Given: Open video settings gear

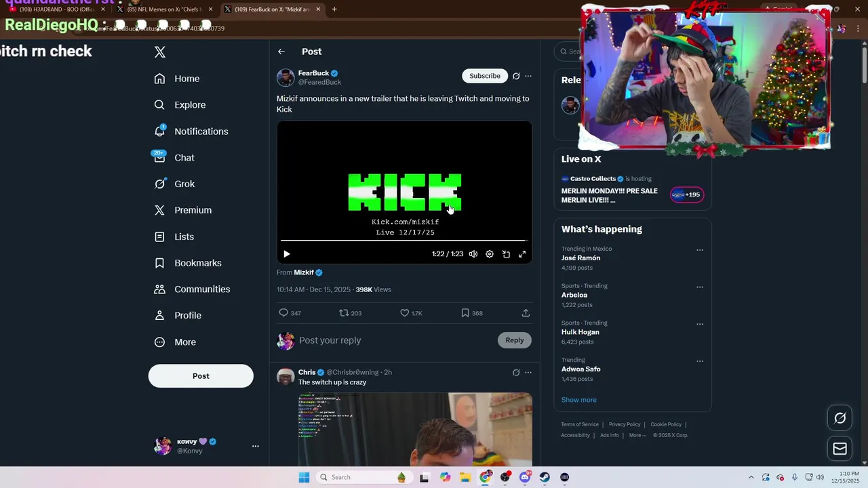Looking at the screenshot, I should tap(490, 254).
